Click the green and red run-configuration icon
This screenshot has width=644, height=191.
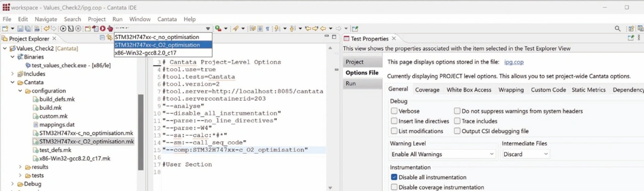[218, 29]
